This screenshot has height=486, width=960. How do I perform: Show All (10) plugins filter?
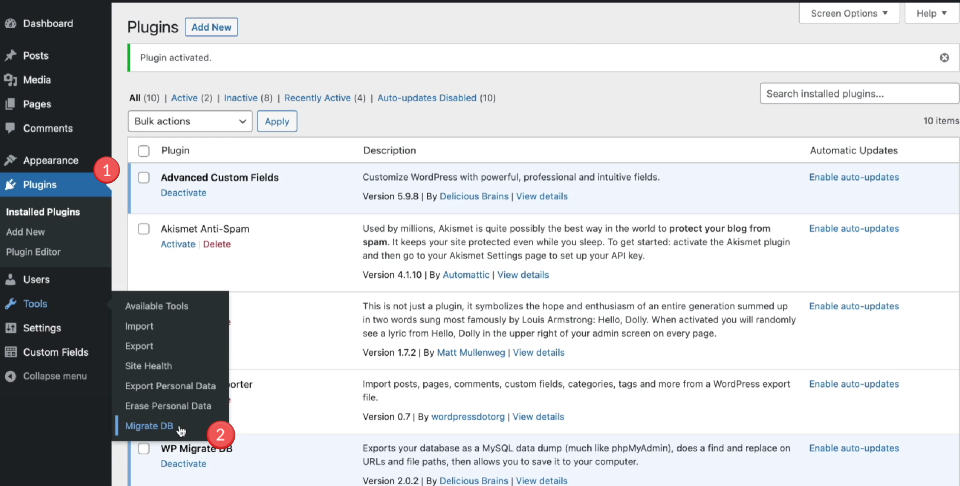point(144,98)
